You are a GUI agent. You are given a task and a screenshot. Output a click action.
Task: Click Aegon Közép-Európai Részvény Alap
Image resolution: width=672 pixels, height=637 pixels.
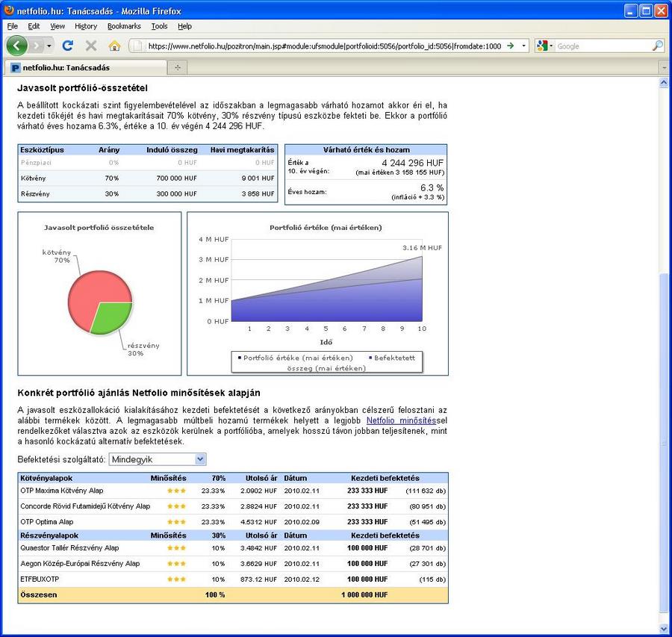click(x=80, y=563)
